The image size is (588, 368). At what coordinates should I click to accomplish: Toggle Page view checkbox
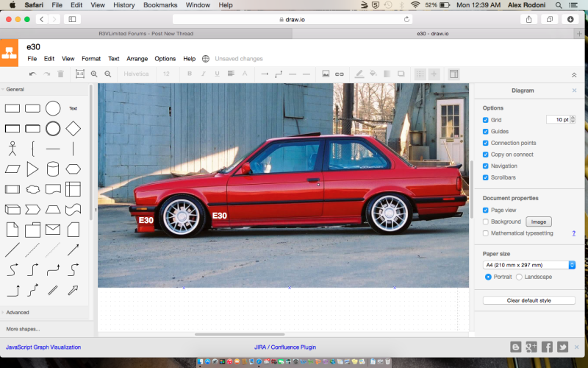click(x=486, y=210)
